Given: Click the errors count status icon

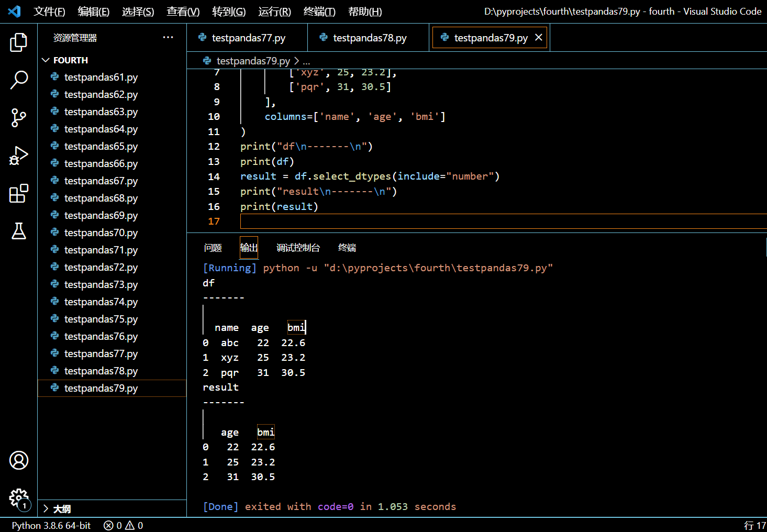Looking at the screenshot, I should point(113,525).
